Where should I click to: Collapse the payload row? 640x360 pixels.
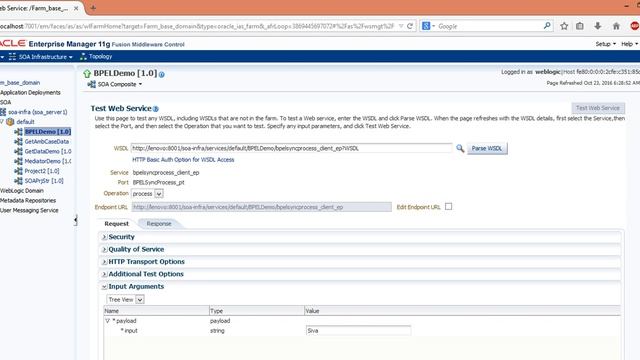tap(108, 321)
